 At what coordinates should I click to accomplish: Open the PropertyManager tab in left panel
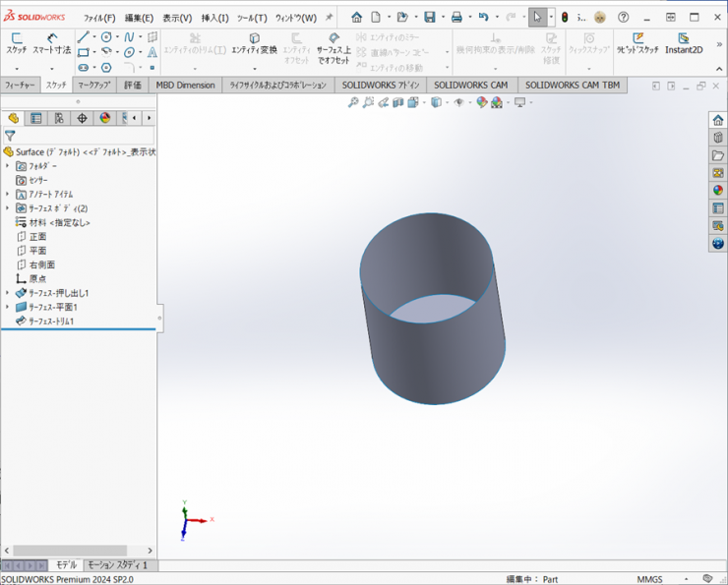coord(36,118)
